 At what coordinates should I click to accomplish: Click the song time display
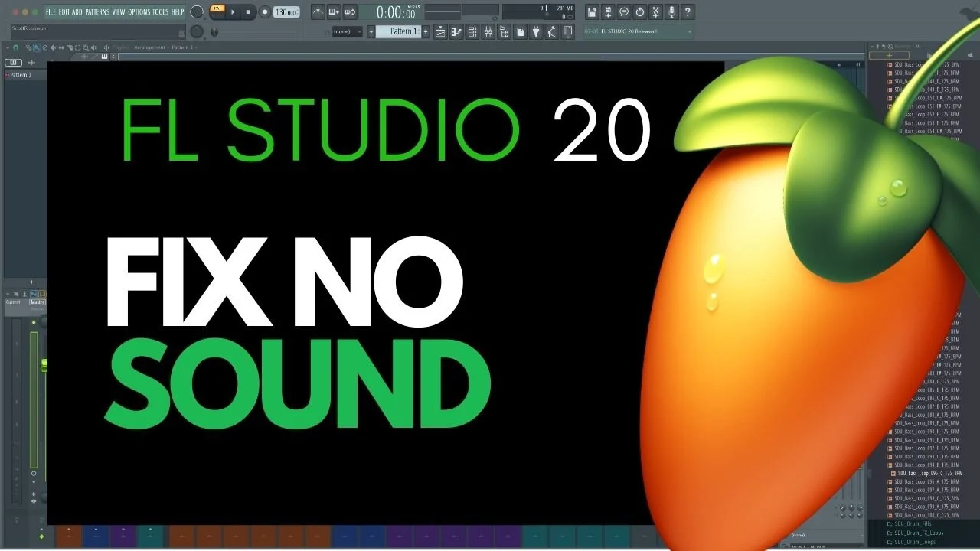coord(395,12)
